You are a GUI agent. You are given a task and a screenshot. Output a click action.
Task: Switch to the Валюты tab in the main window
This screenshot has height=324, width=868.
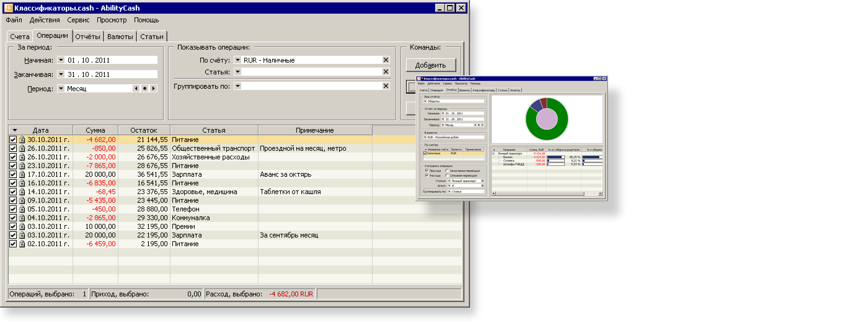pyautogui.click(x=120, y=36)
